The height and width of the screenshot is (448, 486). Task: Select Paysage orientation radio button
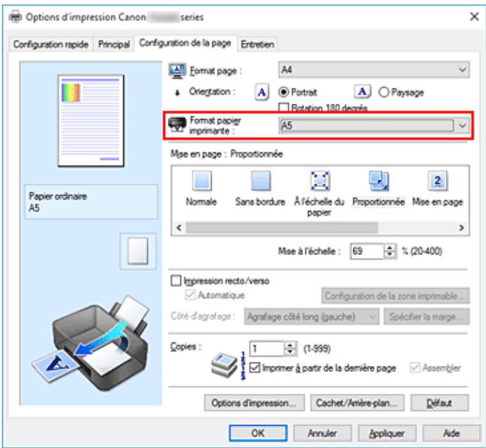[x=383, y=92]
